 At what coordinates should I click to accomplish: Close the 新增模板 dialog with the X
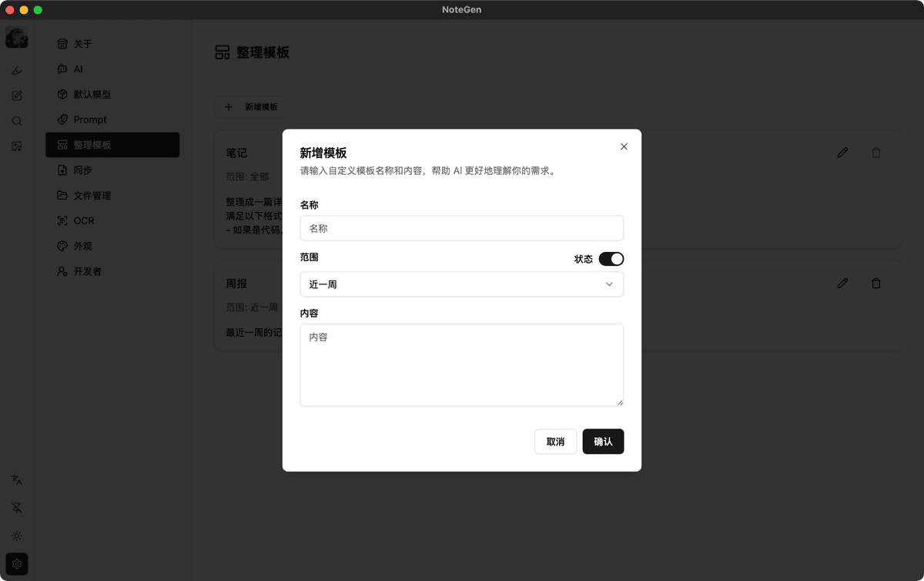pos(624,146)
